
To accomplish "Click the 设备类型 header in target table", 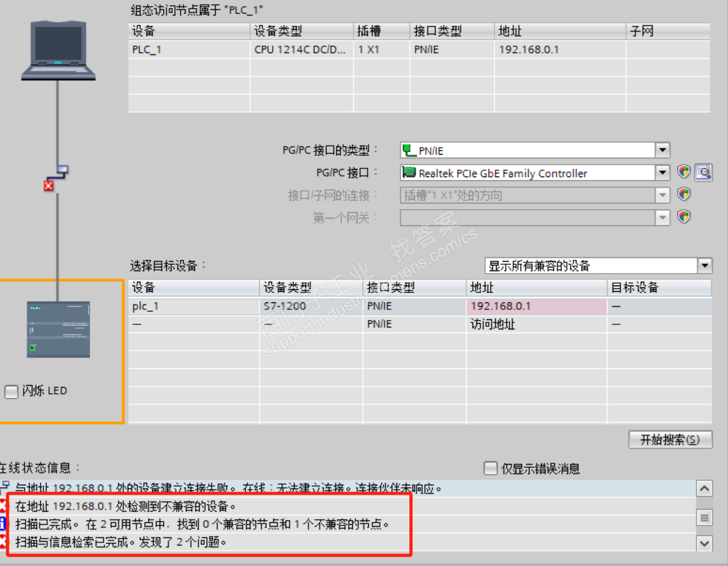I will click(x=311, y=287).
